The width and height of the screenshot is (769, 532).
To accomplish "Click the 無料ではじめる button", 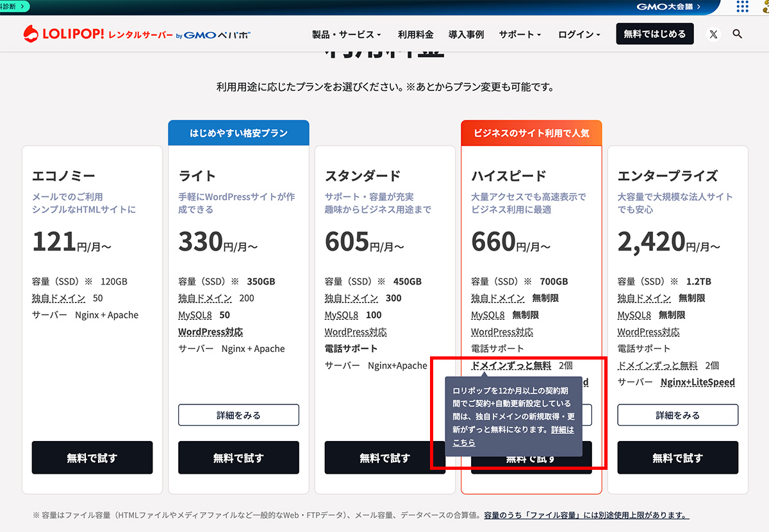I will click(654, 34).
